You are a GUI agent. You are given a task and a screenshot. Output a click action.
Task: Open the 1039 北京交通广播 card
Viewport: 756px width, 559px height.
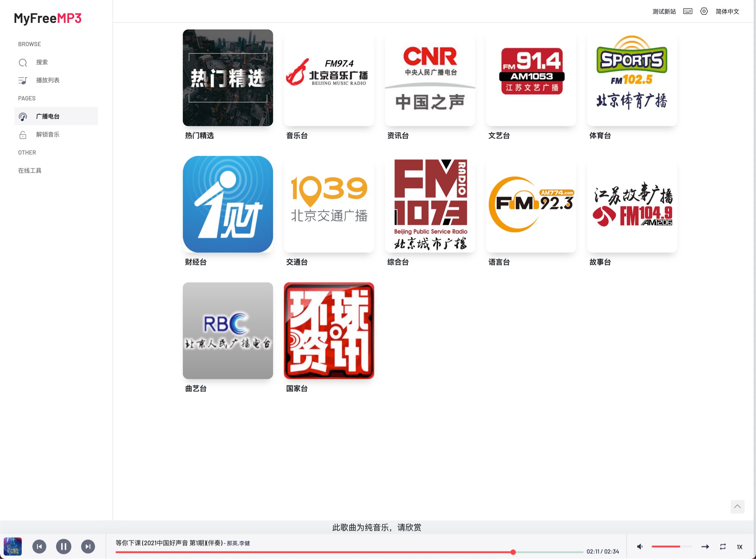point(329,204)
